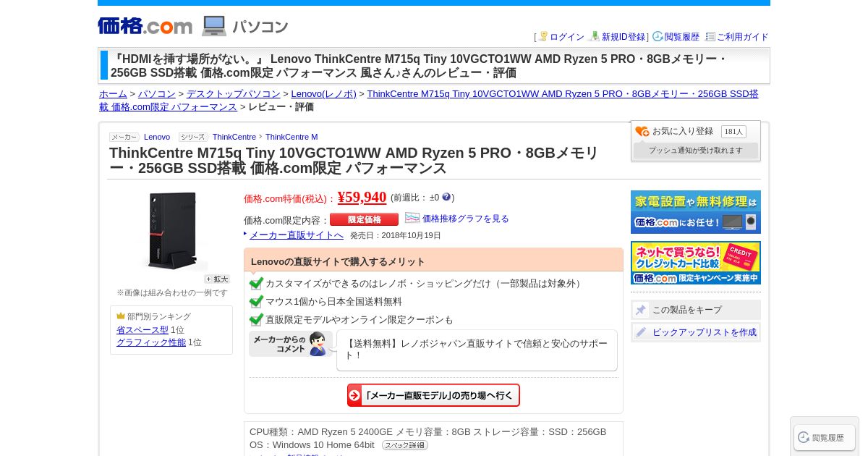Click the 価格.com logo
The image size is (868, 456).
[145, 26]
